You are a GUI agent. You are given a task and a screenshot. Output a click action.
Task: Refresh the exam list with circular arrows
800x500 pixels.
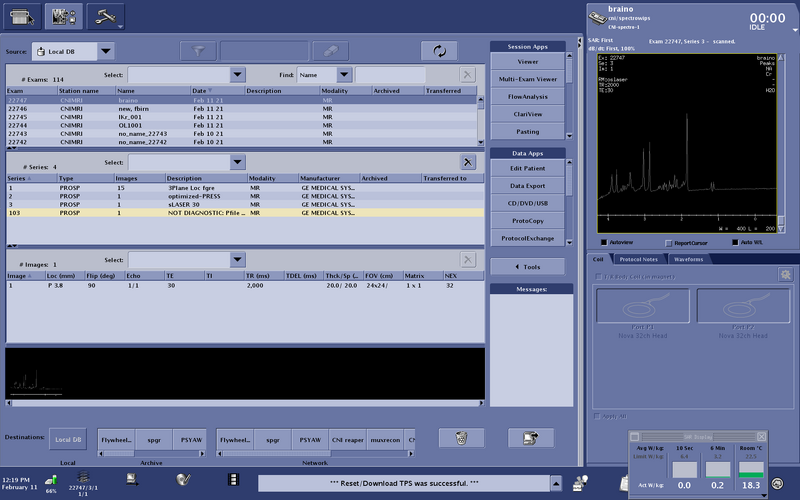click(439, 51)
